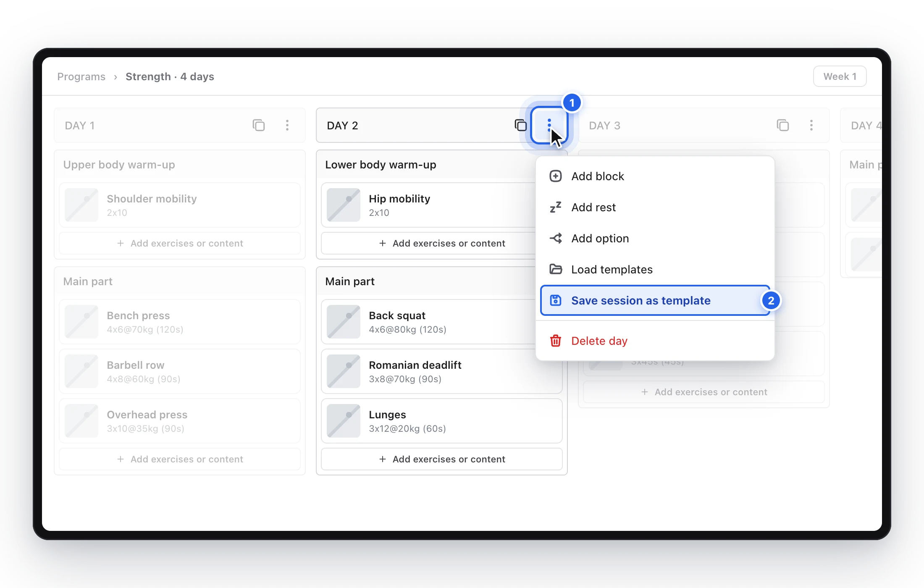The height and width of the screenshot is (588, 924).
Task: Open the Shoulder mobility thumbnail
Action: 81,205
